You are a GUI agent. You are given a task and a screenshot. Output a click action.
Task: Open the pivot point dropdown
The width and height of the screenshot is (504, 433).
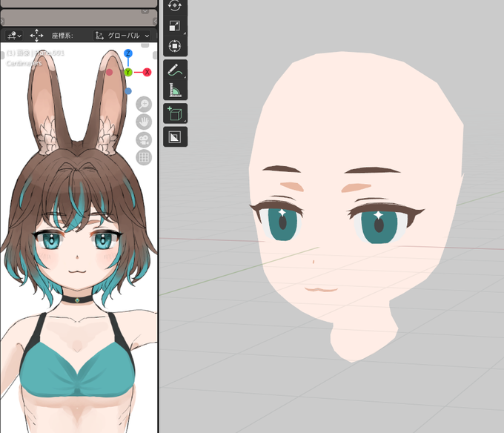[x=14, y=36]
